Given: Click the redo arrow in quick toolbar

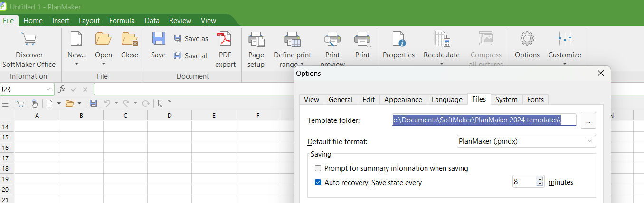Looking at the screenshot, I should click(126, 103).
